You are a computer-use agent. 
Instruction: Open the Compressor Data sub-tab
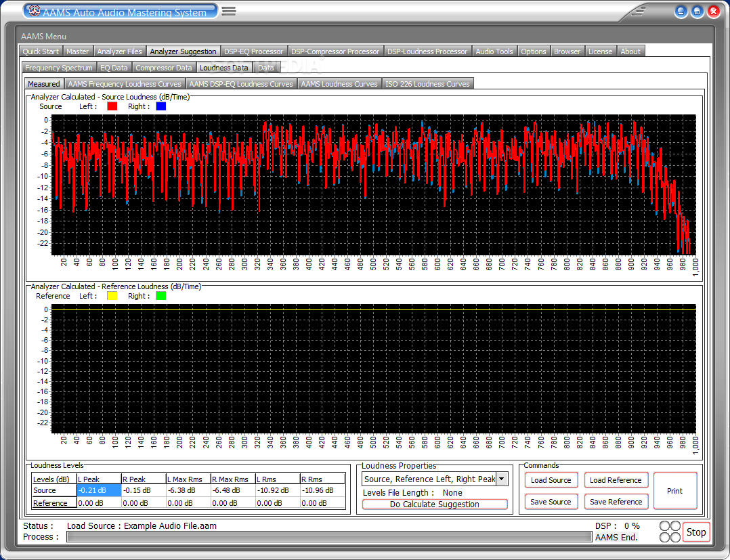[163, 68]
